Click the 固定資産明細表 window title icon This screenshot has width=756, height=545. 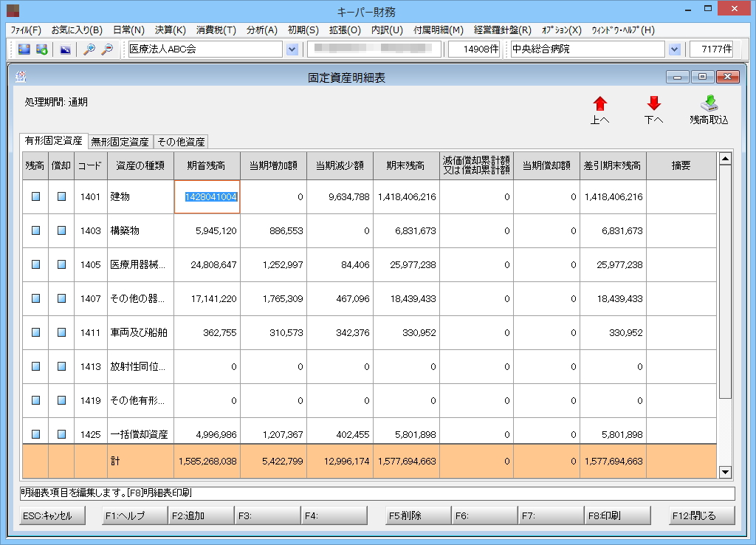[21, 77]
